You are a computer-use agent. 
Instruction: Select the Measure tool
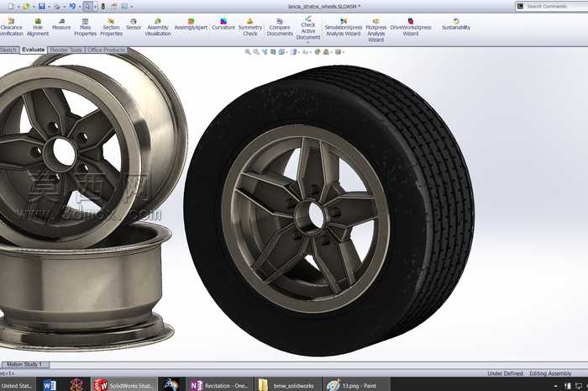(x=61, y=24)
